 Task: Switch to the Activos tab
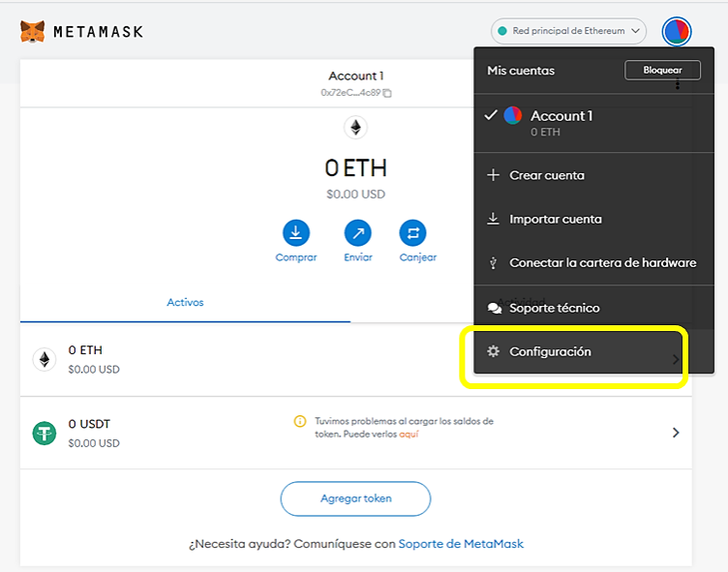(x=185, y=302)
